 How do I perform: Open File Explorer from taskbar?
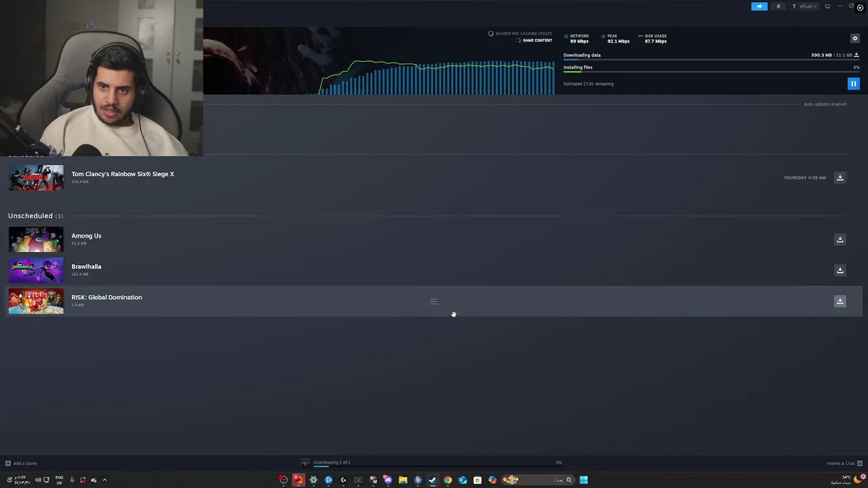(x=403, y=480)
